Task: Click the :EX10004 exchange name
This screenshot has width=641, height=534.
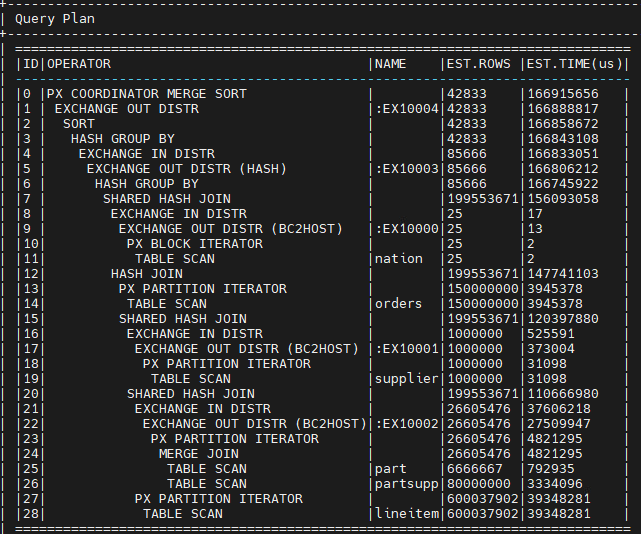Action: click(407, 109)
